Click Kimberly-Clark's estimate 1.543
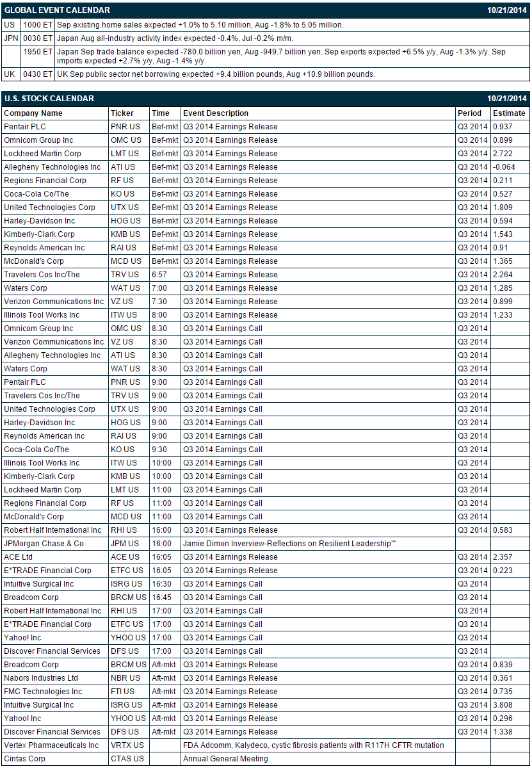 [503, 234]
